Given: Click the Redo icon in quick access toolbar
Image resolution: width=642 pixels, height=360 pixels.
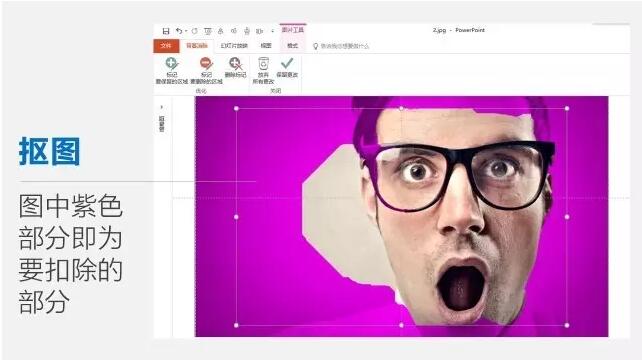Looking at the screenshot, I should coord(194,31).
